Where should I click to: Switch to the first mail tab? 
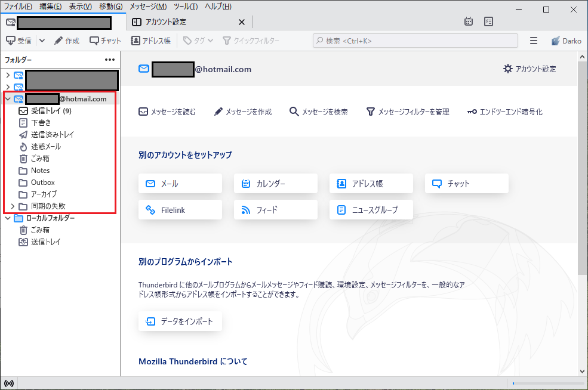tap(63, 23)
